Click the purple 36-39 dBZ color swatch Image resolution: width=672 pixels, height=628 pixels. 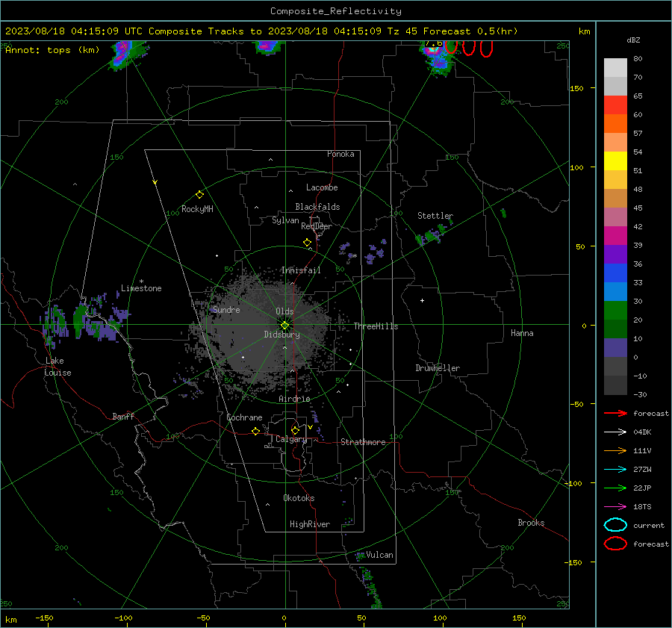[x=615, y=255]
